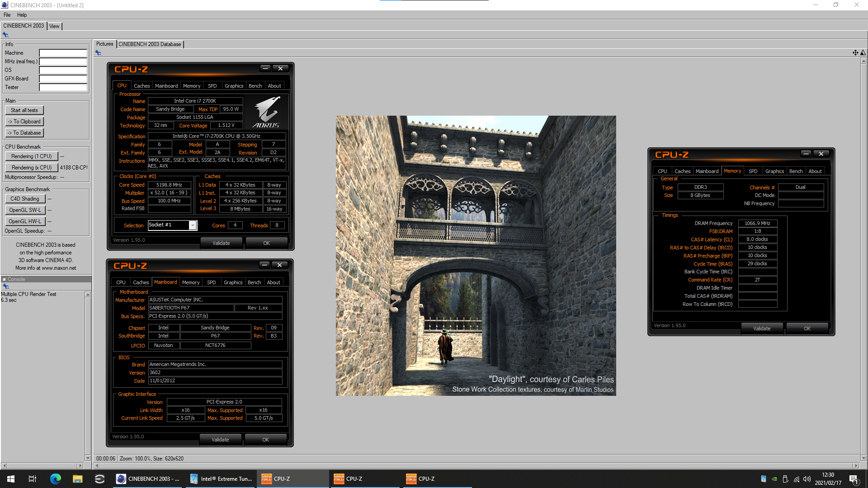Click the MHz (real freq.) input field
Screen dimensions: 868x488
point(63,61)
